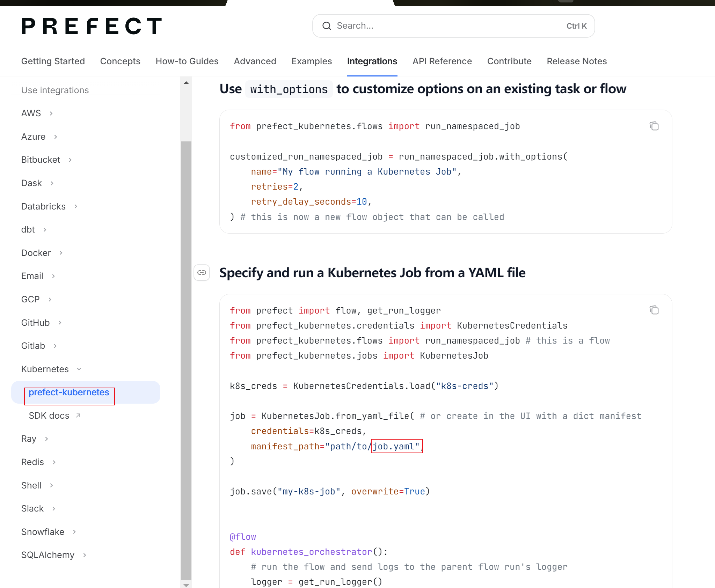Viewport: 715px width, 588px height.
Task: Click the sidebar scroll-up arrow
Action: coord(186,83)
